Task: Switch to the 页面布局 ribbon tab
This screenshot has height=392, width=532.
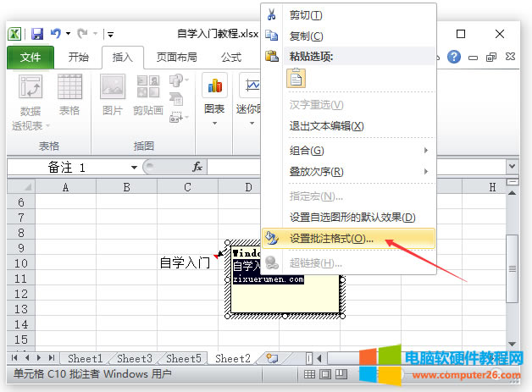Action: pyautogui.click(x=177, y=57)
